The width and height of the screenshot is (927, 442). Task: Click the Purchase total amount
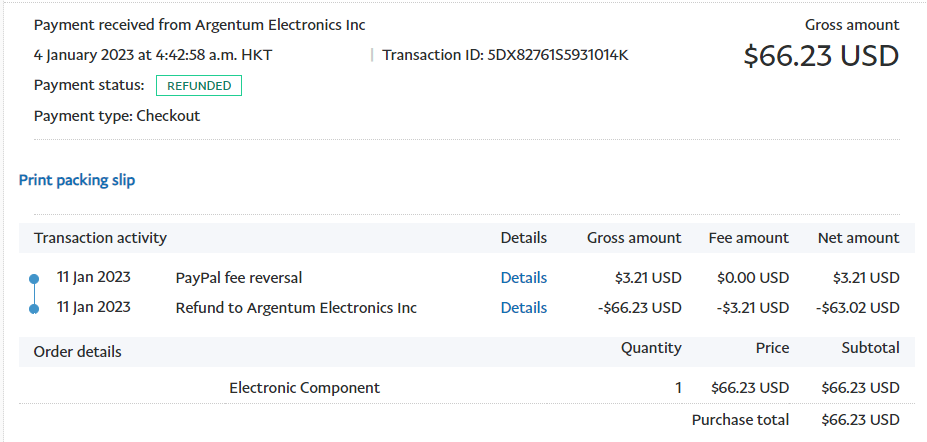tap(860, 420)
